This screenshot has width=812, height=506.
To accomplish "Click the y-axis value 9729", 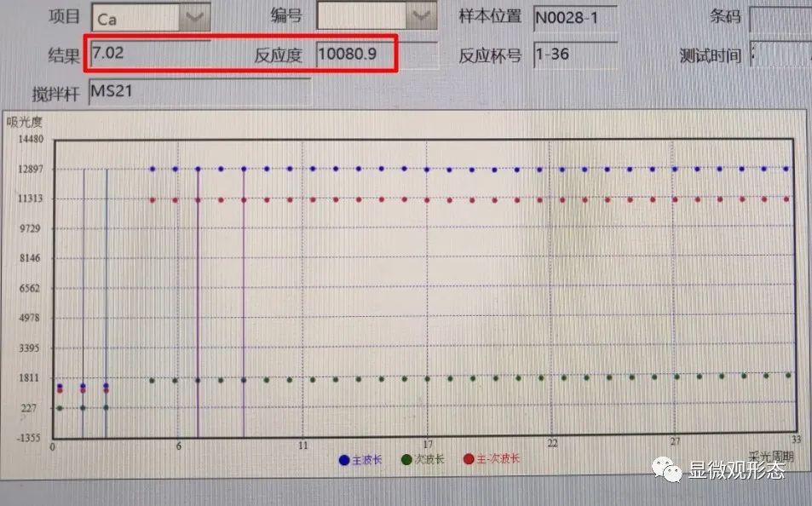I will 30,228.
